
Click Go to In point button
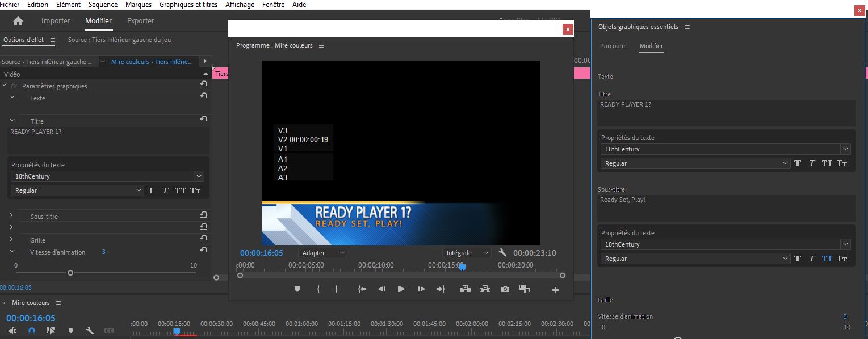362,289
